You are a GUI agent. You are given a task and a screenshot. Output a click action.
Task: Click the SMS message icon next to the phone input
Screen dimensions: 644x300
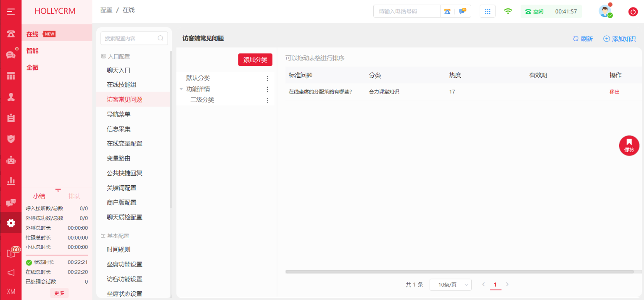pyautogui.click(x=462, y=11)
